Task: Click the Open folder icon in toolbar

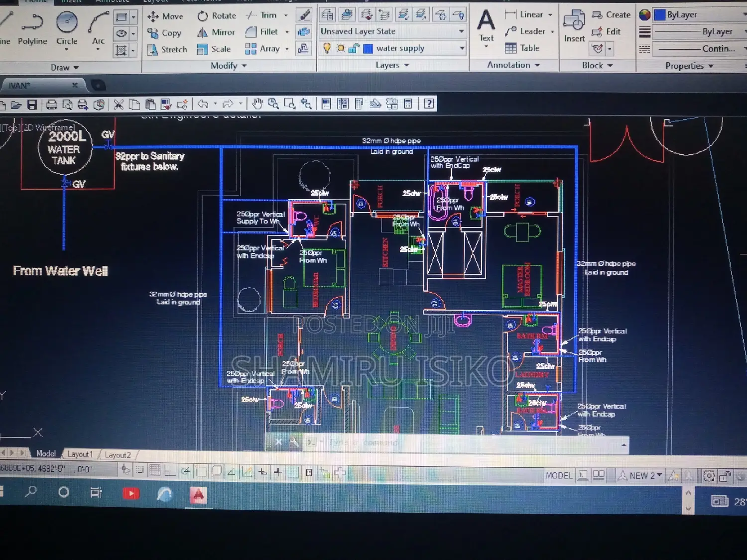Action: click(x=16, y=105)
